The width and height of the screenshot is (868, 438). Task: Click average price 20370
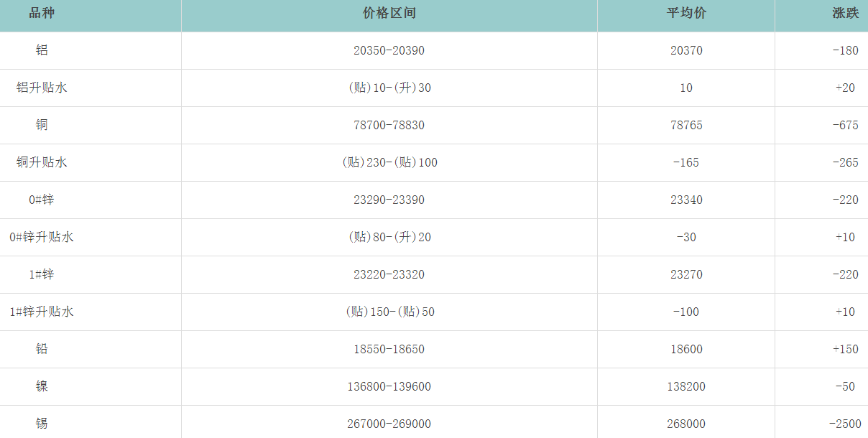685,51
